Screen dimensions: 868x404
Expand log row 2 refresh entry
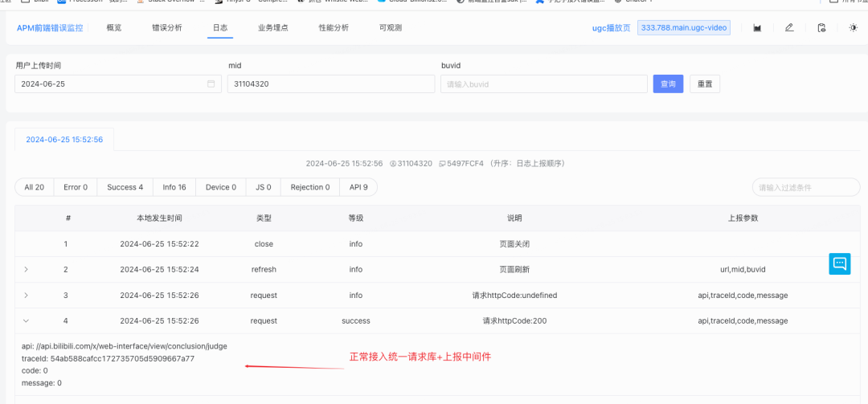point(26,270)
